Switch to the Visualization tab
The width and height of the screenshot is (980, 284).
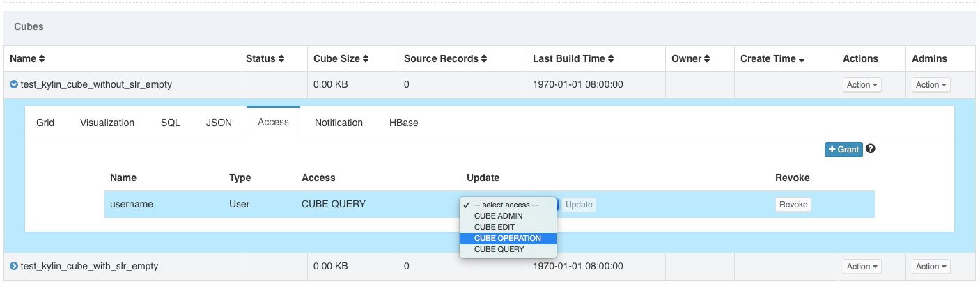pyautogui.click(x=107, y=123)
